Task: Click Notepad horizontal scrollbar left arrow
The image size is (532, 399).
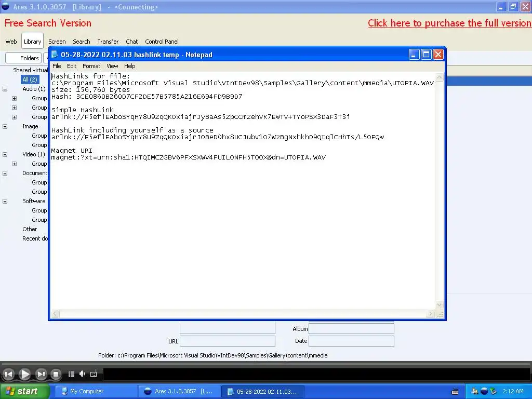Action: pos(55,314)
